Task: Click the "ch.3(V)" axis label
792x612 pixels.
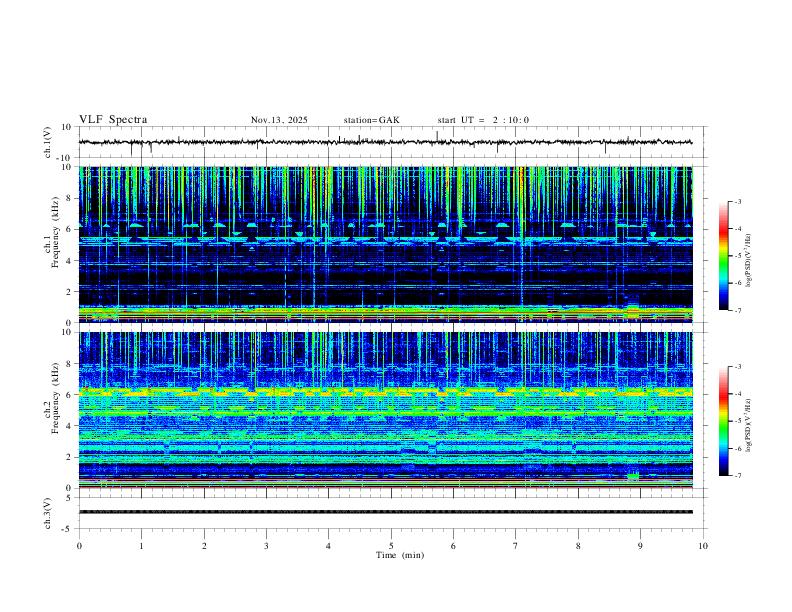Action: [48, 514]
